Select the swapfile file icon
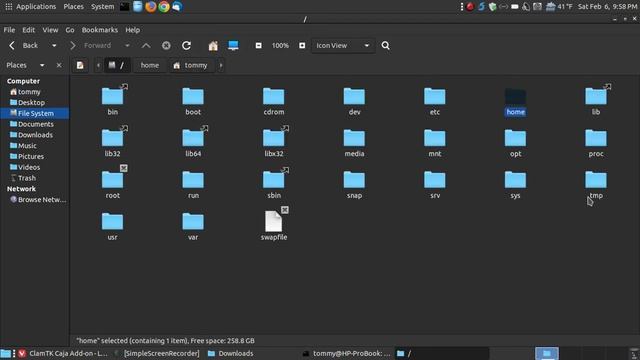Screen dimensions: 640x360 273,221
